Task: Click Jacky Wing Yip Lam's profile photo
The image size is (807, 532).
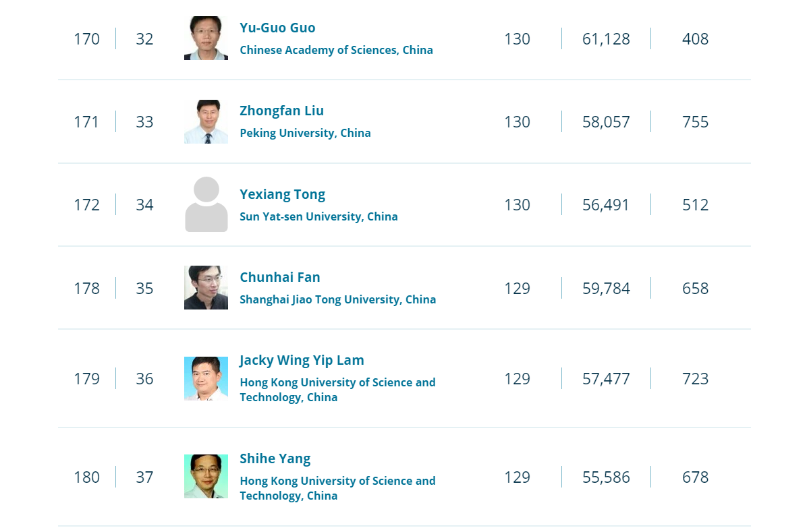Action: [206, 379]
